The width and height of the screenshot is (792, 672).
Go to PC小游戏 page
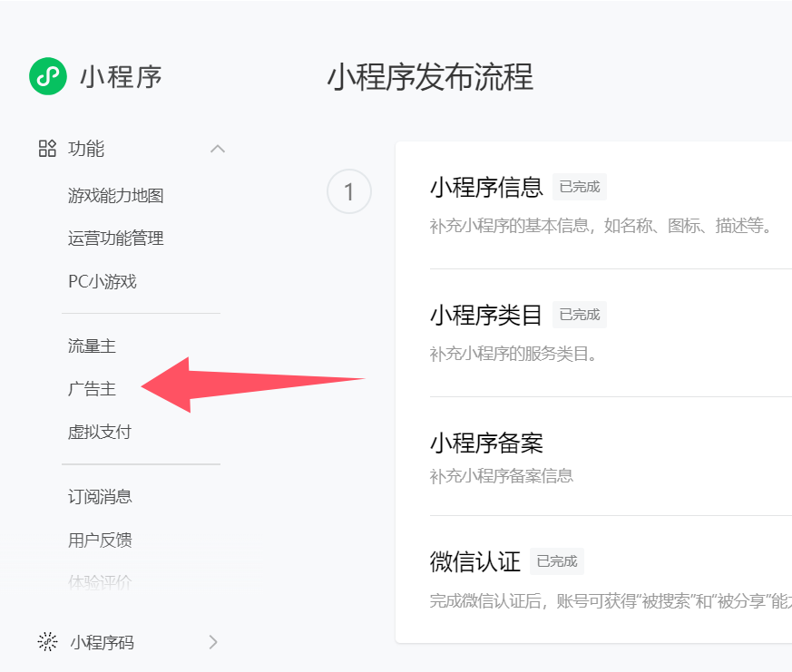coord(102,281)
